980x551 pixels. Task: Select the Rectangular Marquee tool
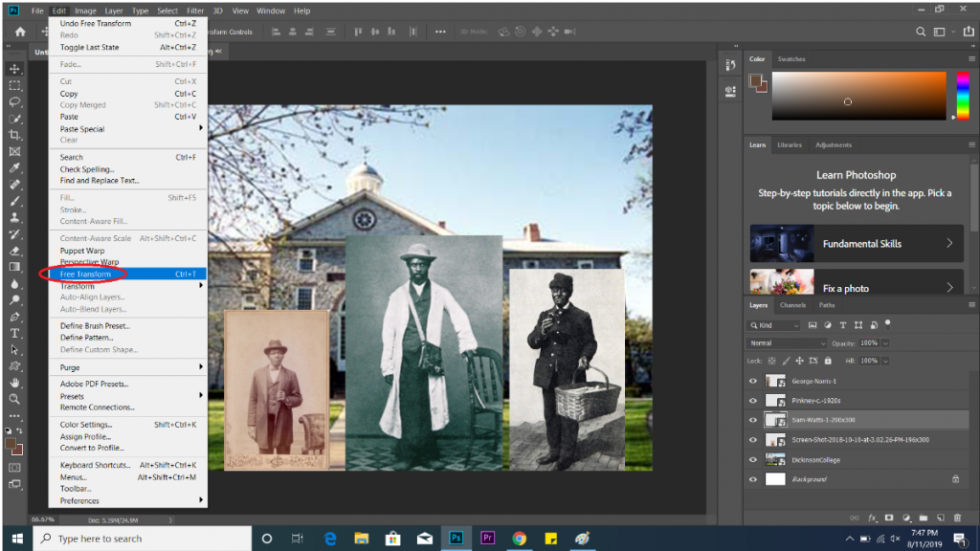[14, 85]
